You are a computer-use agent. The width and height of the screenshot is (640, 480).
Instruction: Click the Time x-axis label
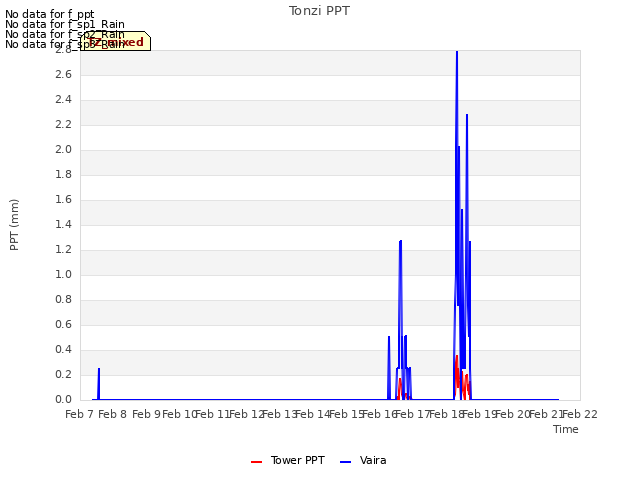566,429
